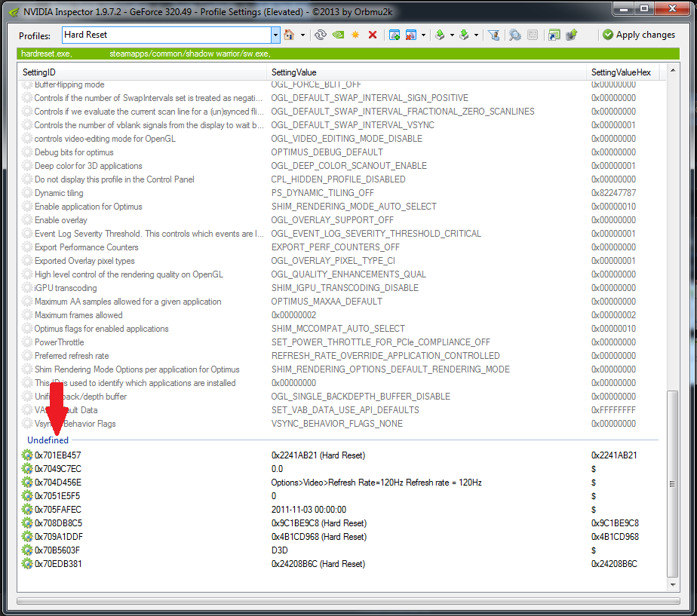Click gear icon of setting 0x709A1DDF
The width and height of the screenshot is (697, 616).
coord(28,536)
